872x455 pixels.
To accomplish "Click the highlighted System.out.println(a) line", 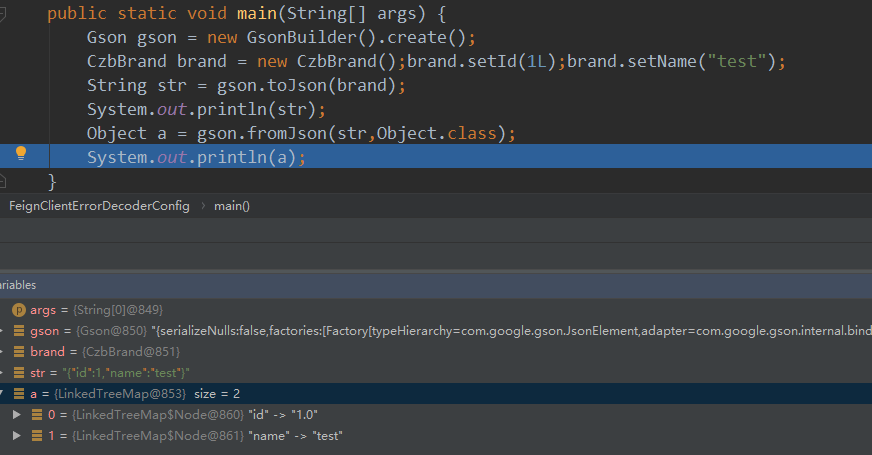I will pyautogui.click(x=436, y=156).
